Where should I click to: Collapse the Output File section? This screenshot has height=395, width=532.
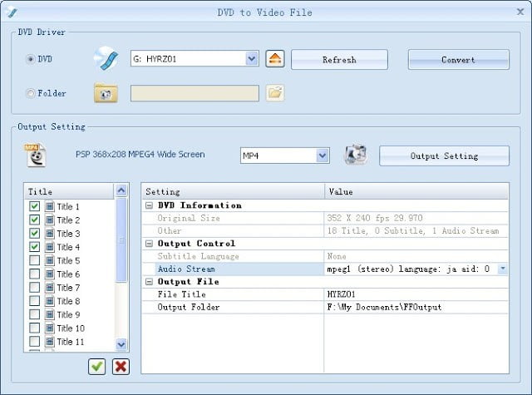point(149,282)
